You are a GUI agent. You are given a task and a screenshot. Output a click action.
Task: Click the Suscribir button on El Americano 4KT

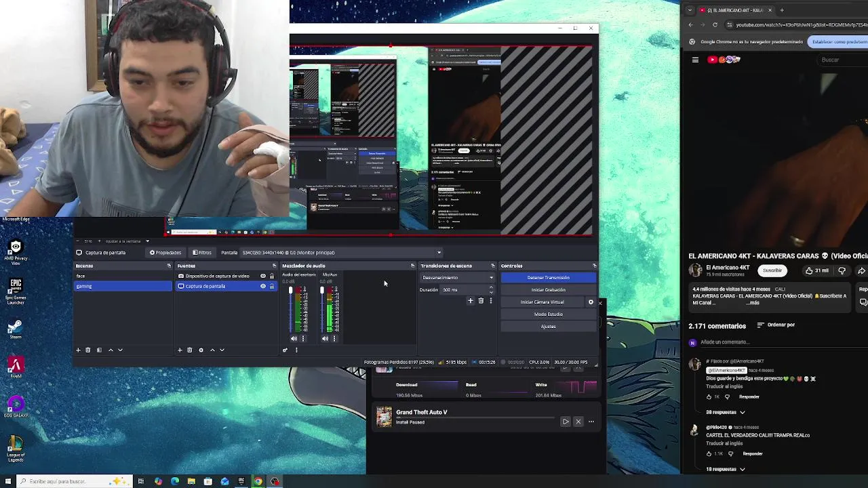click(772, 270)
